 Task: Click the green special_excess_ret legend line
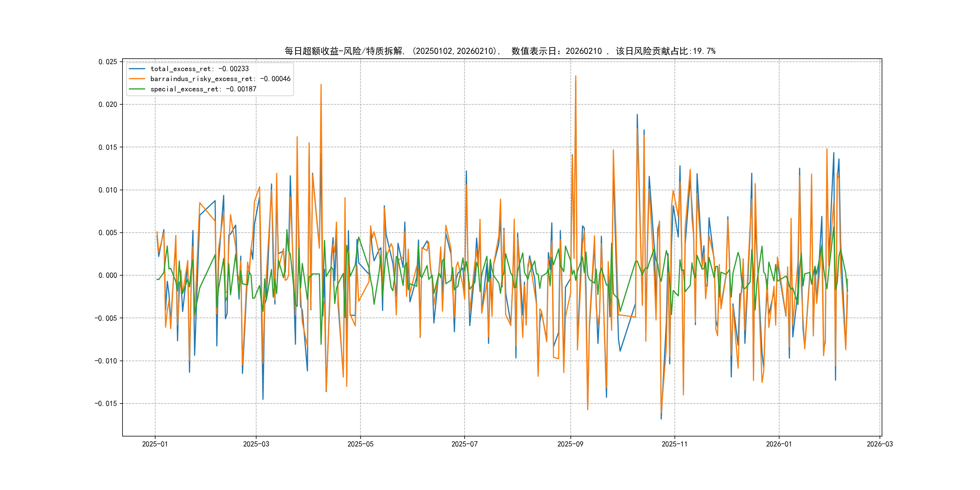pos(137,89)
